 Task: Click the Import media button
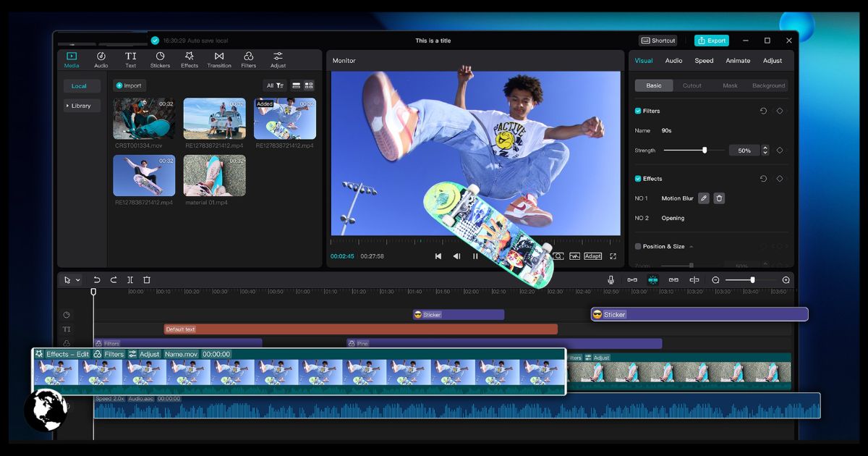click(x=129, y=85)
